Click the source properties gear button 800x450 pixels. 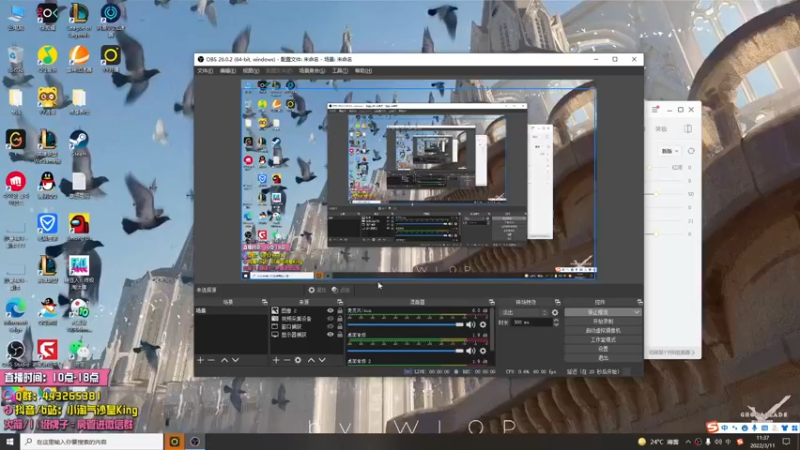coord(317,290)
